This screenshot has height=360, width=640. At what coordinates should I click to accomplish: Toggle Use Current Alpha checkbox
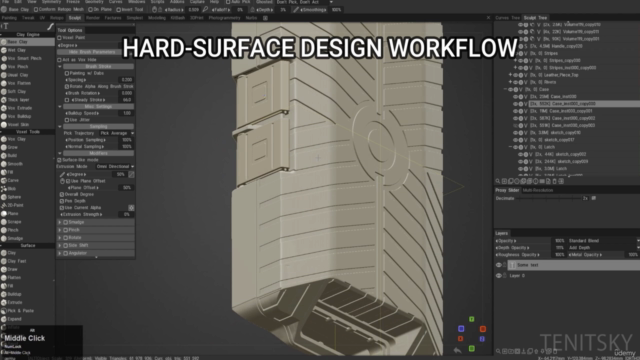(x=62, y=208)
